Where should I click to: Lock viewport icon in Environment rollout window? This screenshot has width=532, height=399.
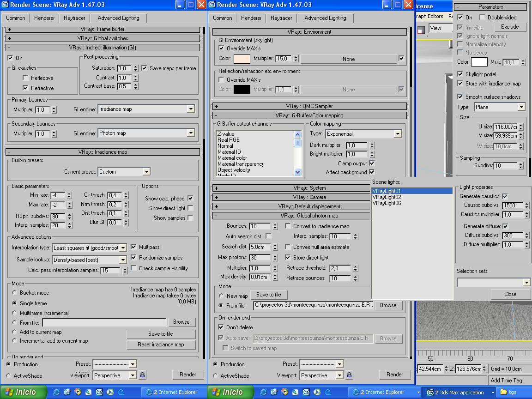click(x=349, y=375)
